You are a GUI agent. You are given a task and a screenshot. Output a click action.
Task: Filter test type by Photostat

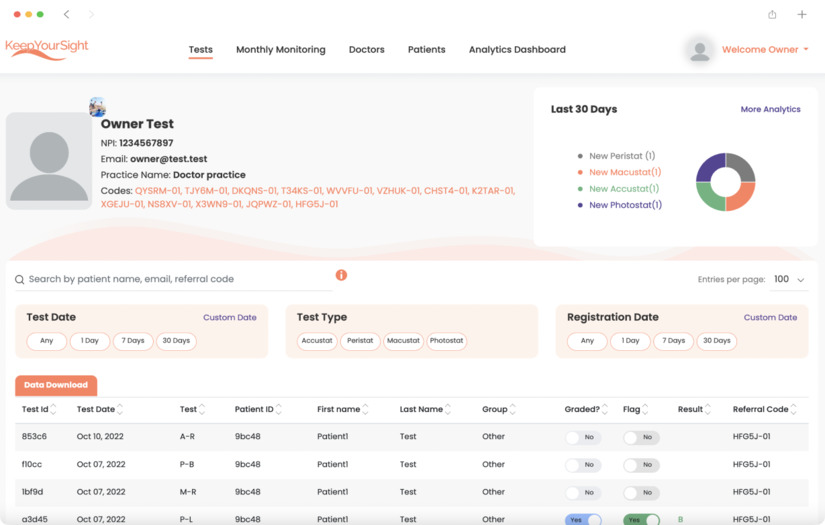(446, 341)
